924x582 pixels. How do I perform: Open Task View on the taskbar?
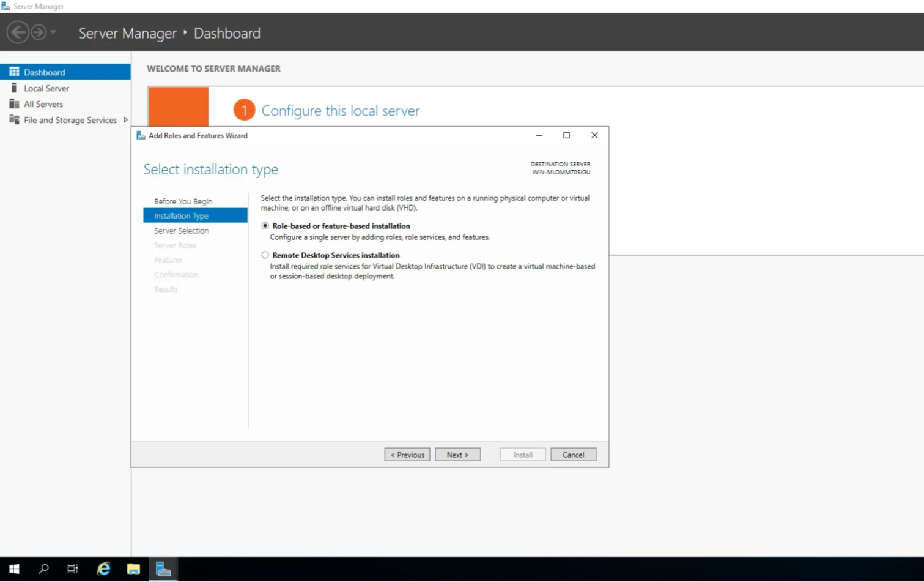(73, 569)
